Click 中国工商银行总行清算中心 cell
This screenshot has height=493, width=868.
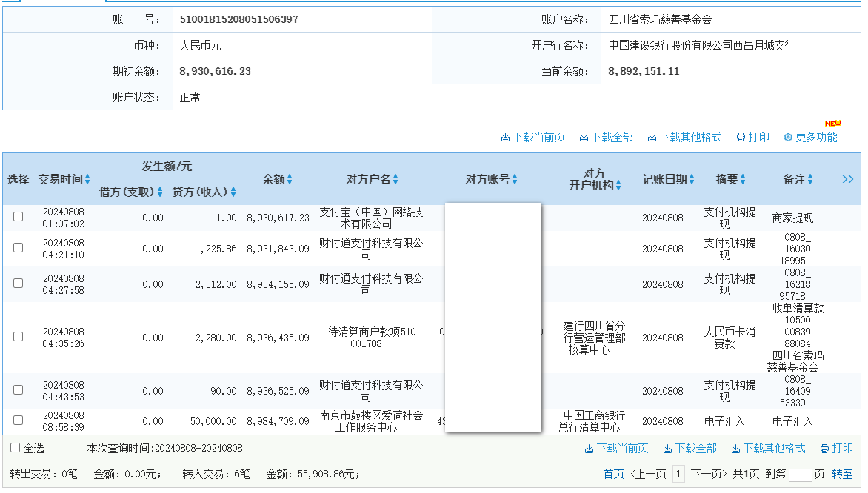click(591, 422)
